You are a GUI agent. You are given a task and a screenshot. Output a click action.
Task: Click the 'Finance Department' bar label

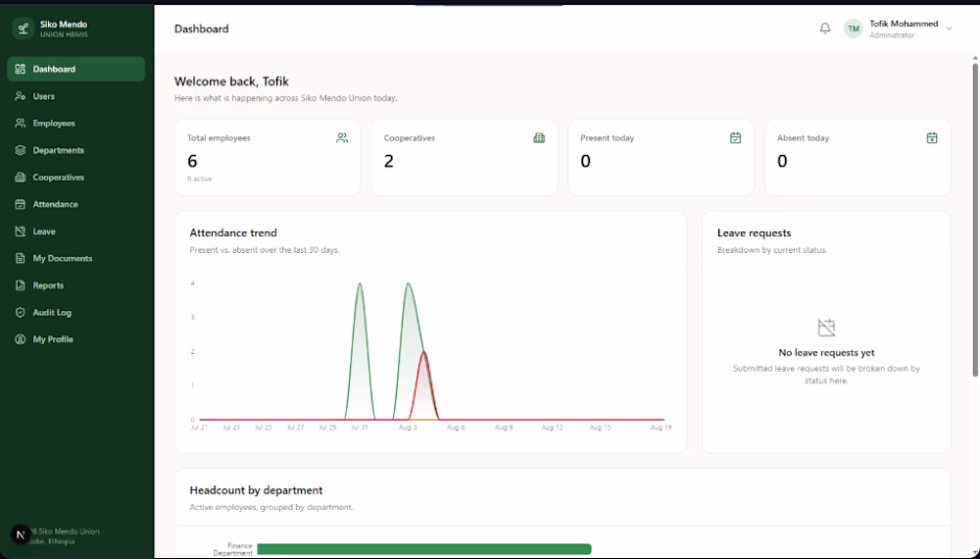point(233,549)
